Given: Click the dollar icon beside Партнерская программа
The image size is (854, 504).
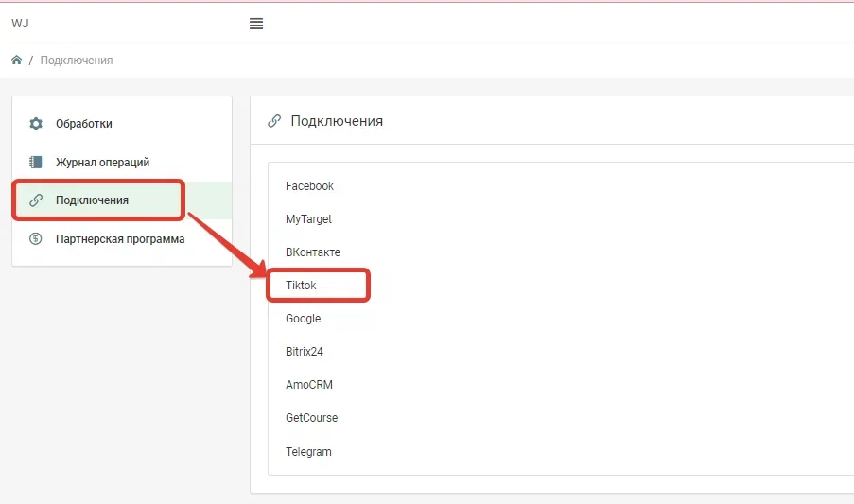Looking at the screenshot, I should pyautogui.click(x=35, y=238).
